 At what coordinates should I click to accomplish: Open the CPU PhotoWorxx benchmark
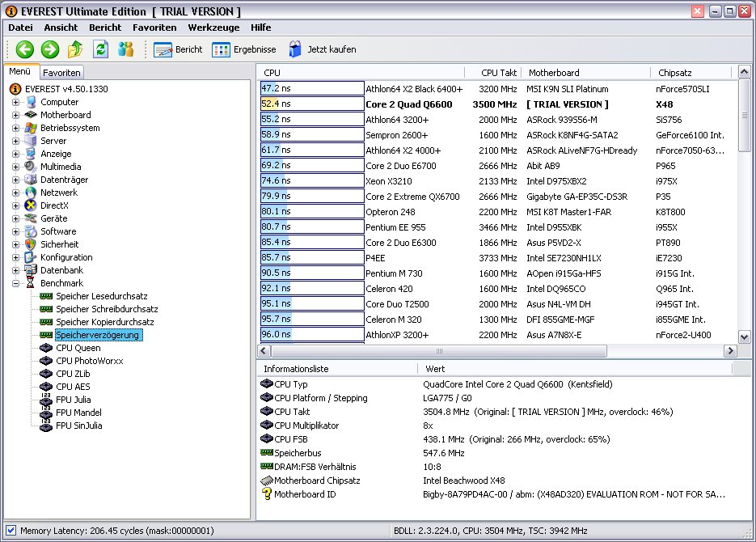click(90, 361)
